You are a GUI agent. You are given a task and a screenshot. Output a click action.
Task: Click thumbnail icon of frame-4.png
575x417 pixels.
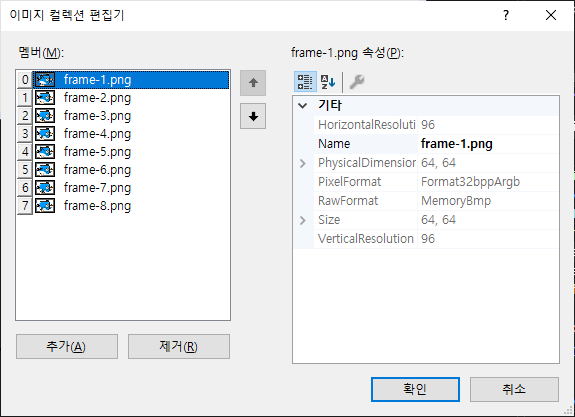coord(45,133)
